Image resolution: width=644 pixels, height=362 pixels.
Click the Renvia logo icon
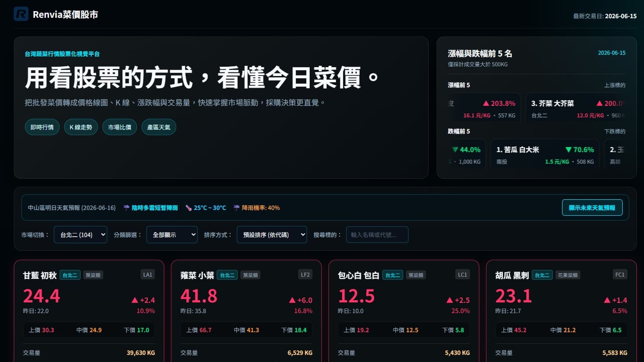point(21,14)
